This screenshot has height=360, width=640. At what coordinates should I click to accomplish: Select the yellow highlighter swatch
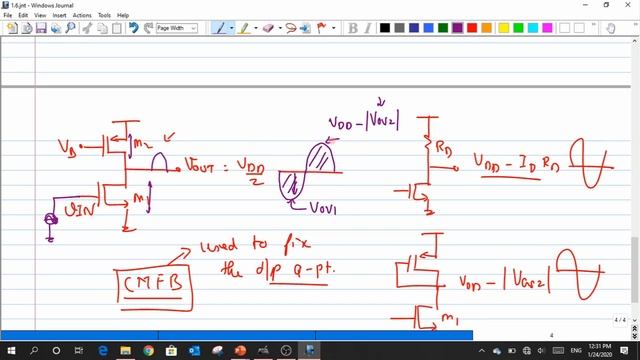[504, 28]
